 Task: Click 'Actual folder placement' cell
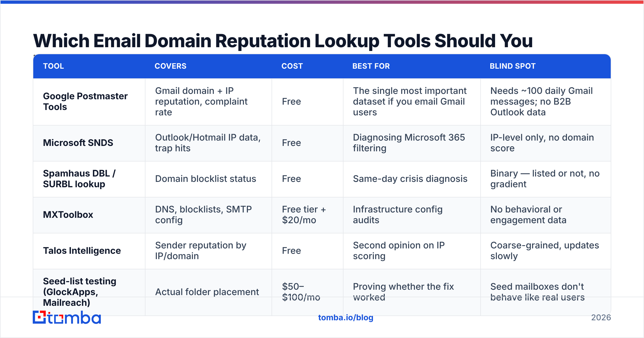(208, 292)
